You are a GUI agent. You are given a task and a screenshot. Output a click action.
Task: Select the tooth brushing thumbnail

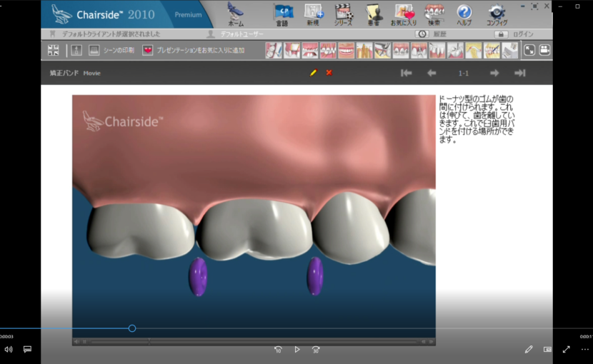pyautogui.click(x=274, y=50)
